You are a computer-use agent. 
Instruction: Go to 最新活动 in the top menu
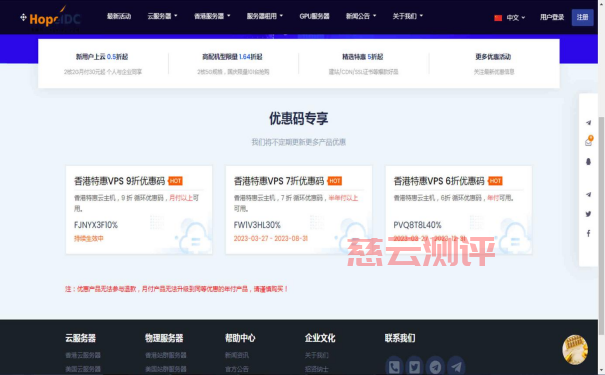click(119, 16)
